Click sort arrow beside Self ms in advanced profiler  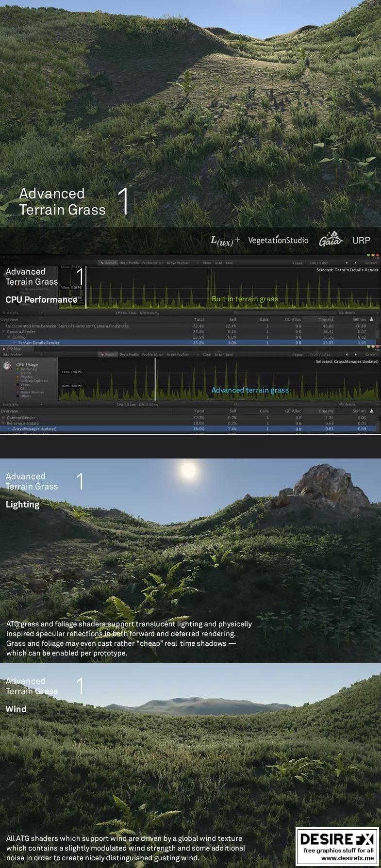tap(371, 411)
